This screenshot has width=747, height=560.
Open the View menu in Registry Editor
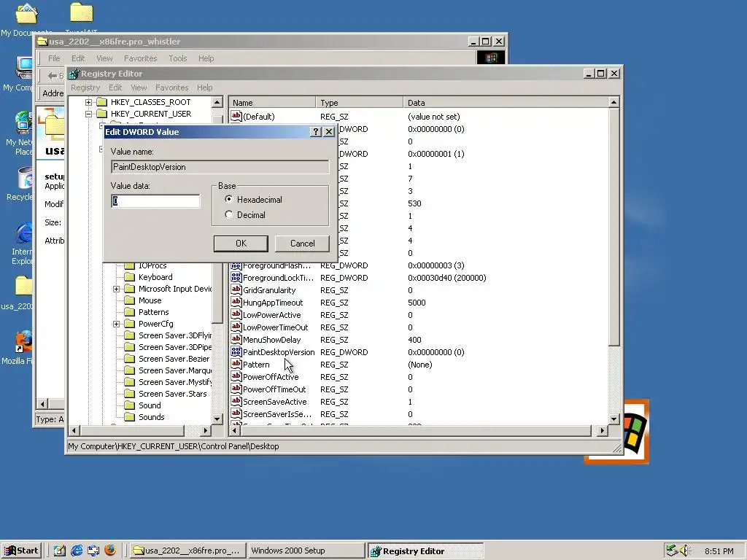(x=139, y=87)
